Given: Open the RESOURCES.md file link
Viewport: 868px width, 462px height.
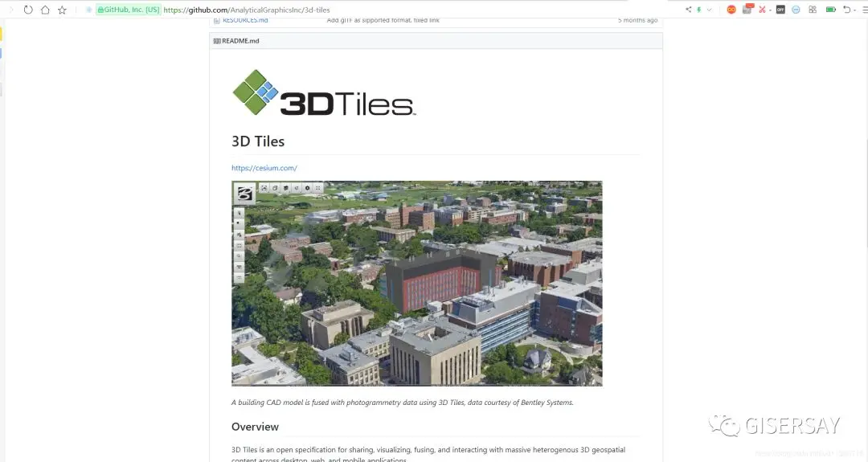Looking at the screenshot, I should 245,20.
